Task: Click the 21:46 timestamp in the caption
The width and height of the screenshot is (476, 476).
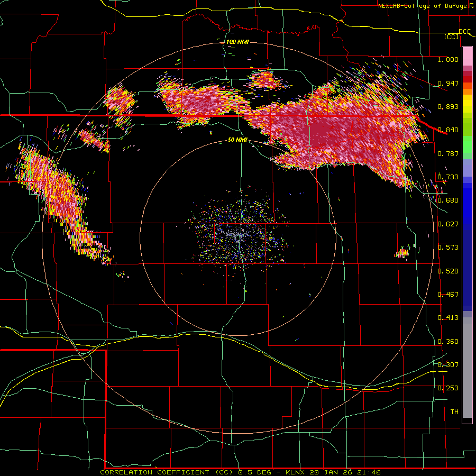Action: [x=368, y=472]
